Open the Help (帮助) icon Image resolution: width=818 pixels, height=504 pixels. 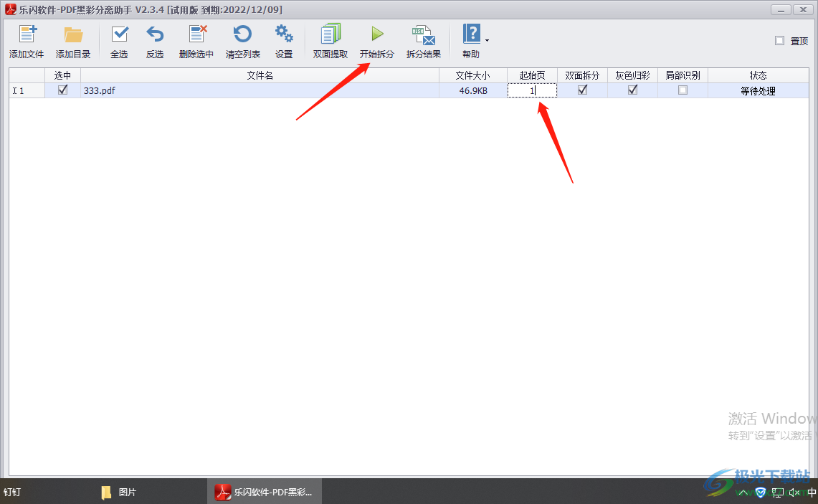(x=472, y=34)
